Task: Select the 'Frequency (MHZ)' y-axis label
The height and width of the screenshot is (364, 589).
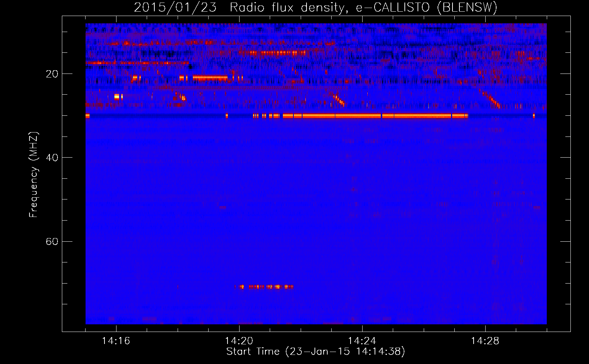Action: [x=33, y=175]
